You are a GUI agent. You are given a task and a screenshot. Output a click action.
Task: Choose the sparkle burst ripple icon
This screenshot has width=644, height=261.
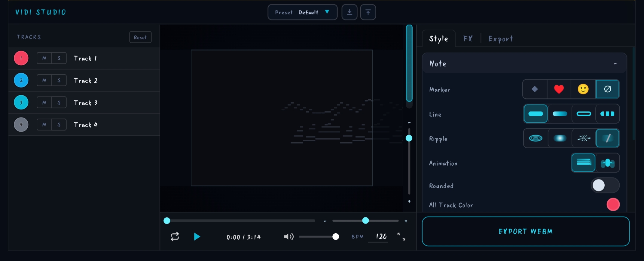pyautogui.click(x=584, y=138)
